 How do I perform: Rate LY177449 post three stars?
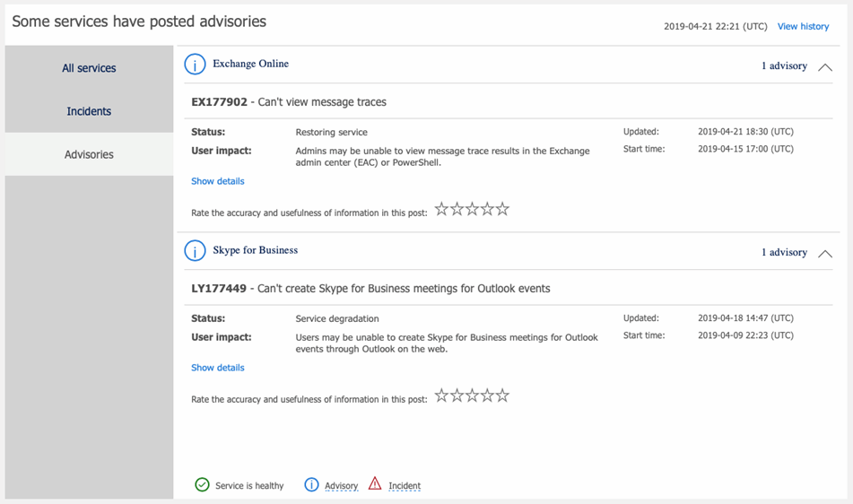472,395
